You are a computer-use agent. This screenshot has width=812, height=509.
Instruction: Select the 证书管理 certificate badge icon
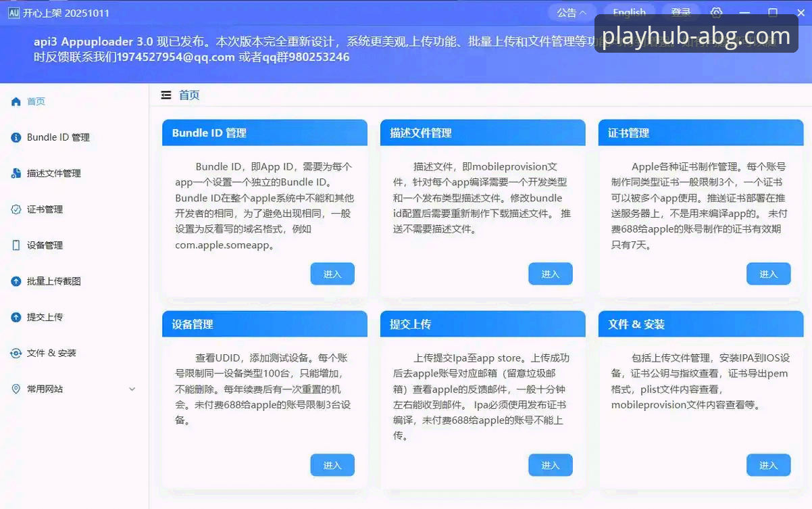click(x=16, y=209)
